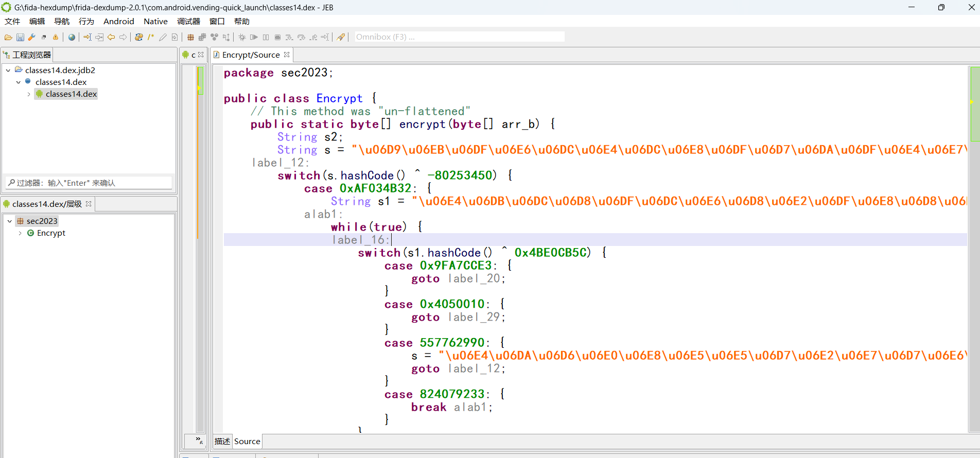Click the decompile gears icon
The width and height of the screenshot is (980, 458).
click(x=139, y=37)
